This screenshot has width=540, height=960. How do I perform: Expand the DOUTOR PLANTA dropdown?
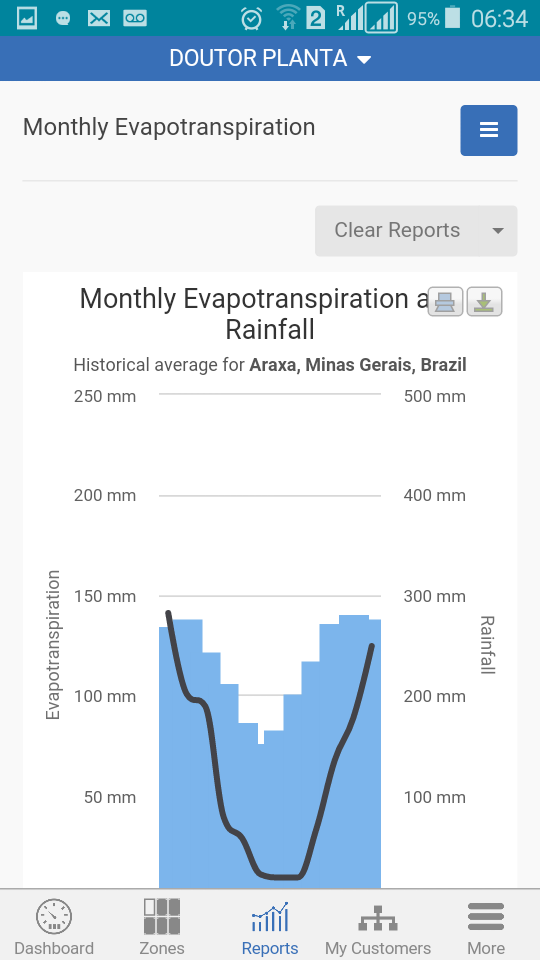270,58
